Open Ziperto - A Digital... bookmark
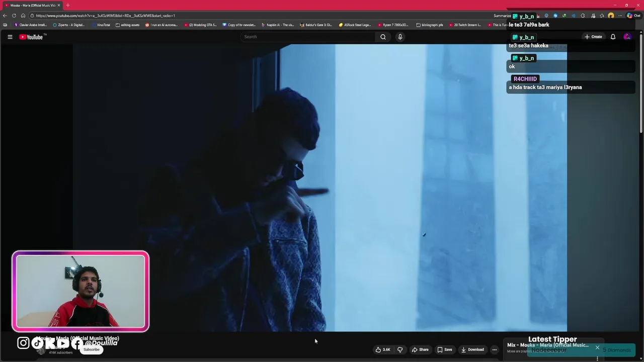This screenshot has width=644, height=362. coord(68,25)
